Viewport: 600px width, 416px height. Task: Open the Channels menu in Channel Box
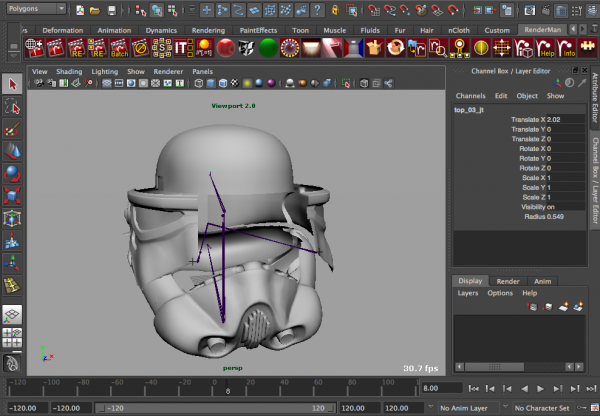pyautogui.click(x=470, y=96)
